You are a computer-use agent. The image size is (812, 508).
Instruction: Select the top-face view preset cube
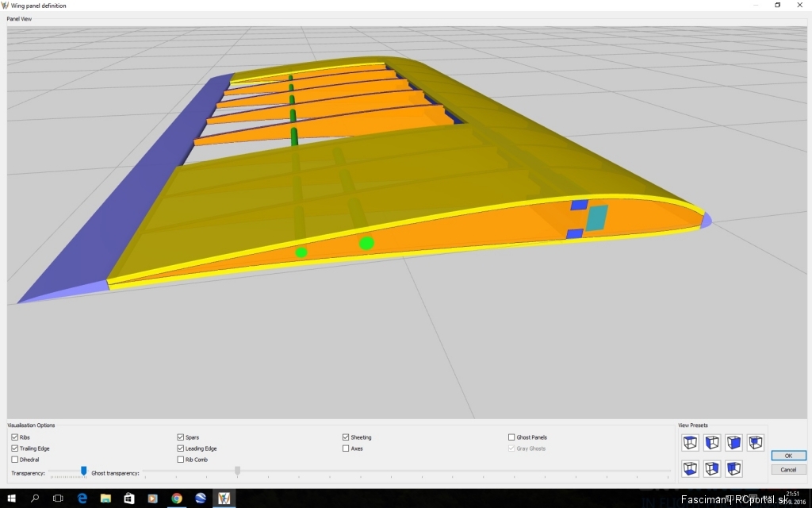click(x=691, y=443)
